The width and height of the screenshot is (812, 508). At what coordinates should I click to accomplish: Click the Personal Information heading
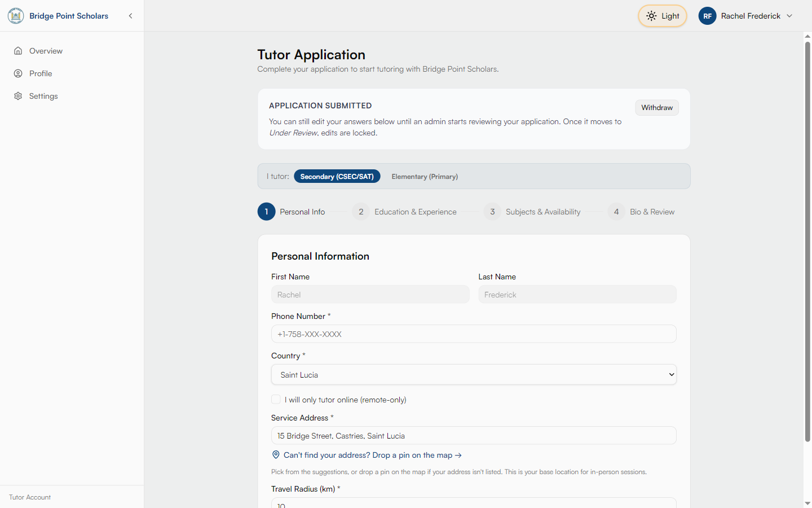pyautogui.click(x=320, y=256)
